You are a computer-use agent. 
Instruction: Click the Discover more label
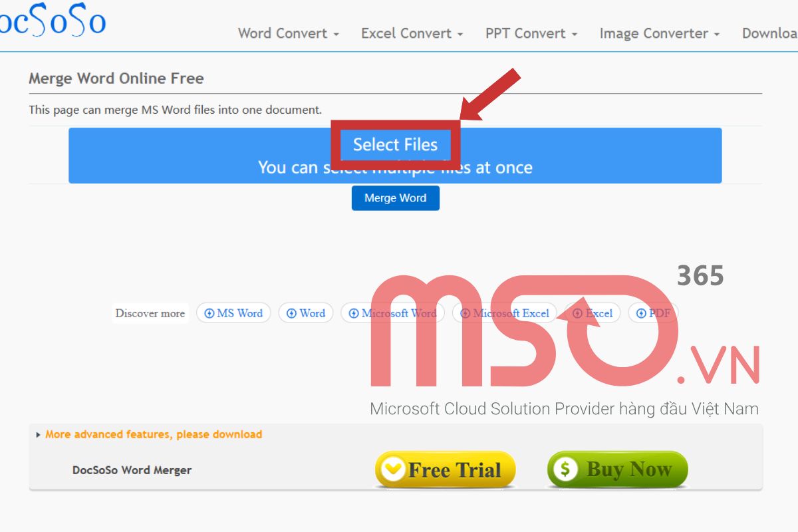[150, 313]
